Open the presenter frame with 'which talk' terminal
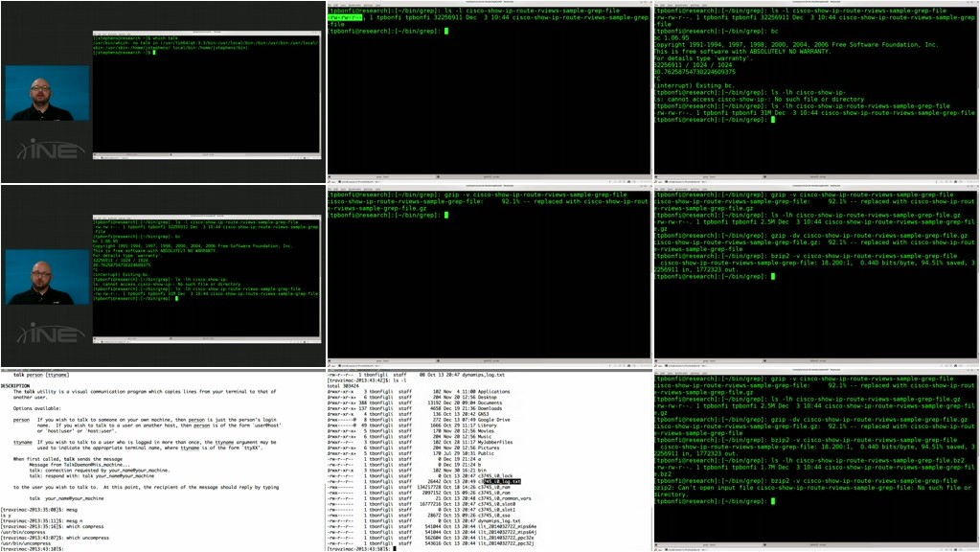The height and width of the screenshot is (552, 980). tap(163, 92)
